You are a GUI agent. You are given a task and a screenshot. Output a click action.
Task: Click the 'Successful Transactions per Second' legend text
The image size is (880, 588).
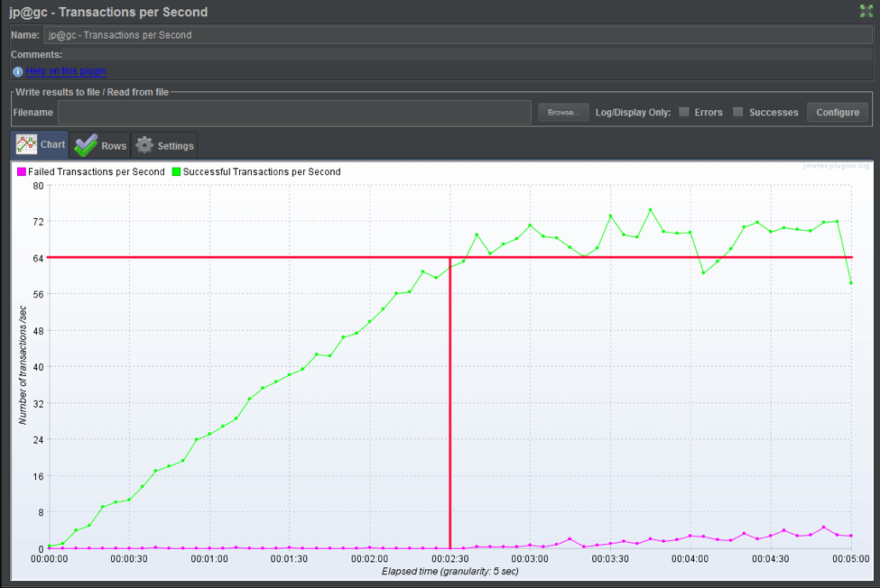pyautogui.click(x=262, y=171)
